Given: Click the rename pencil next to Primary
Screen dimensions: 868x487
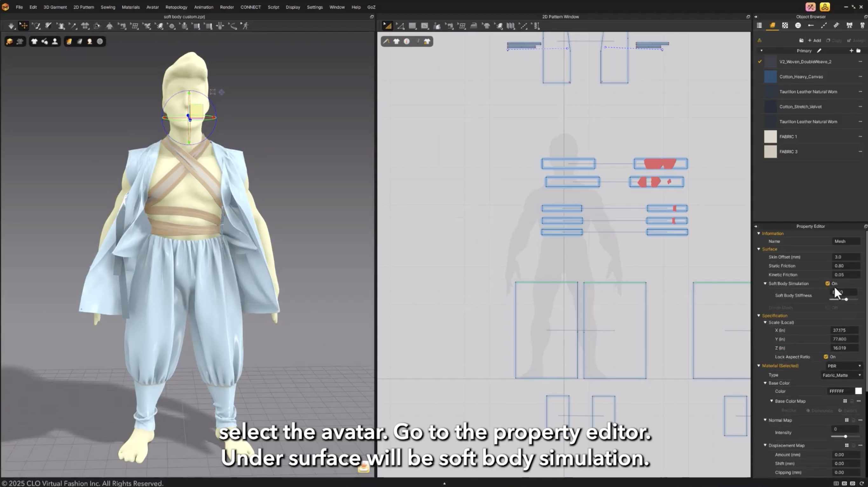Looking at the screenshot, I should click(819, 51).
